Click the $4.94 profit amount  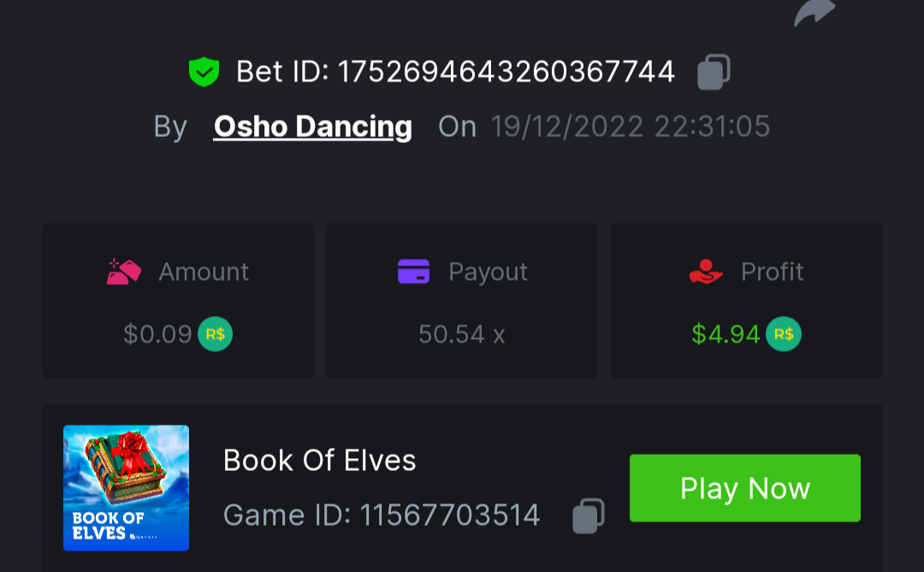726,334
